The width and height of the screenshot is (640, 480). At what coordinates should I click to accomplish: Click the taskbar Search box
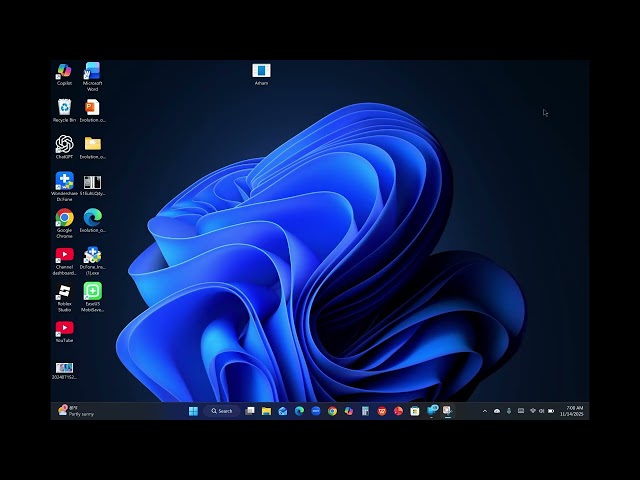pos(222,411)
